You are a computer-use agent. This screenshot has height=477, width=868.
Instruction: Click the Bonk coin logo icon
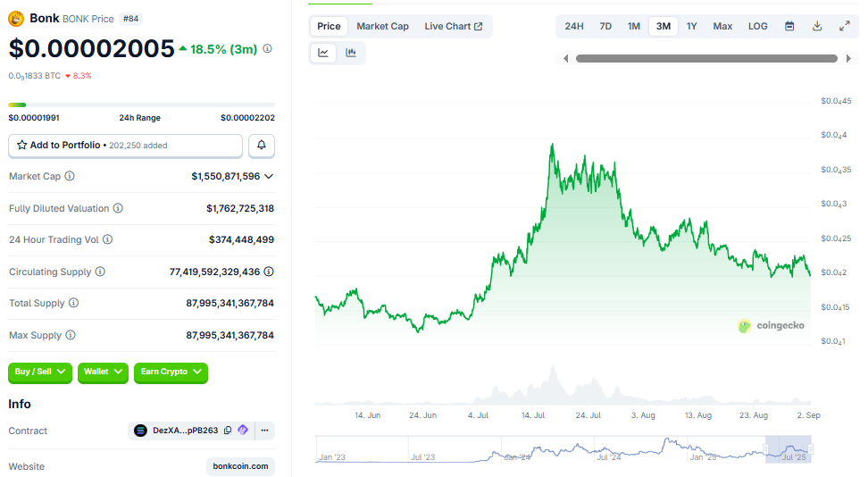point(16,19)
